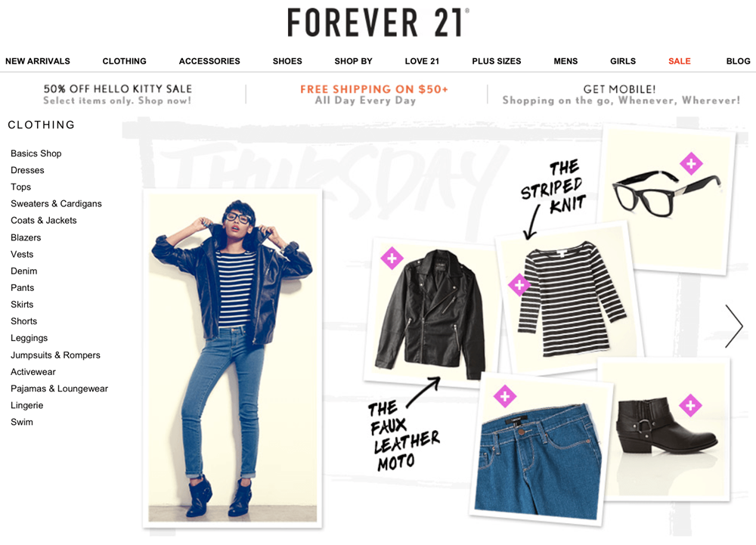
Task: Open the Plus Sizes menu
Action: (x=497, y=61)
